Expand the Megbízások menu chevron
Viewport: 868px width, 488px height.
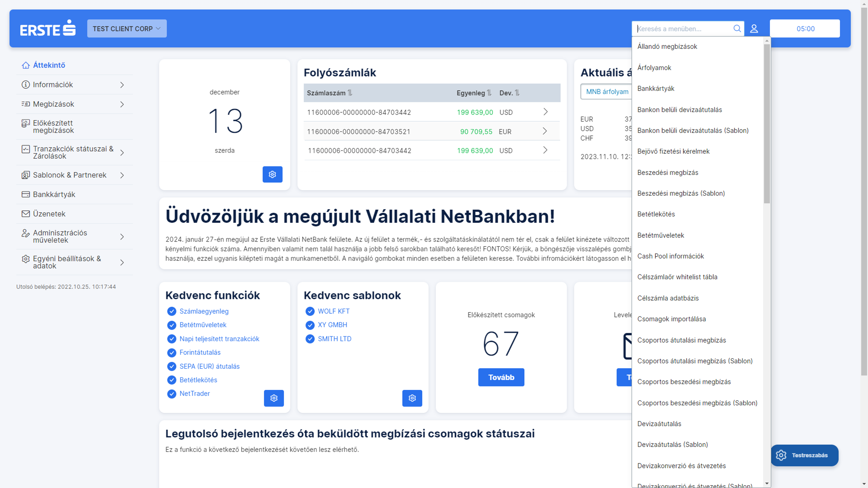122,105
